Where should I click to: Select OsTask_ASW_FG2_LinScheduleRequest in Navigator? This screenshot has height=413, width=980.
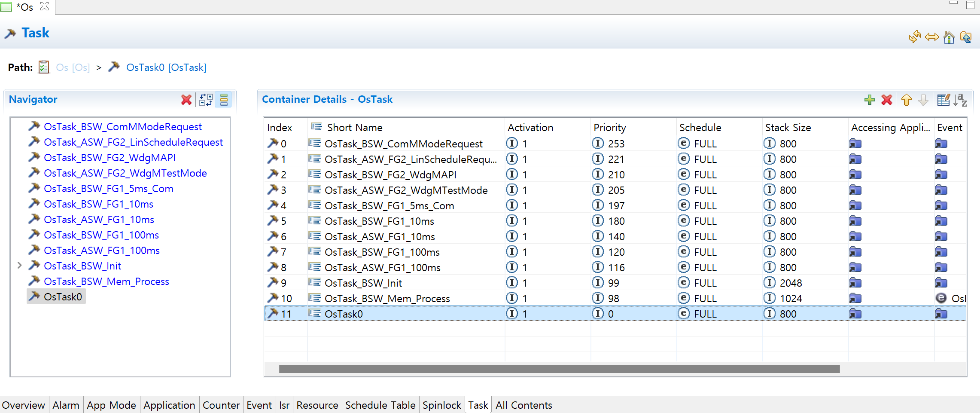click(x=134, y=142)
